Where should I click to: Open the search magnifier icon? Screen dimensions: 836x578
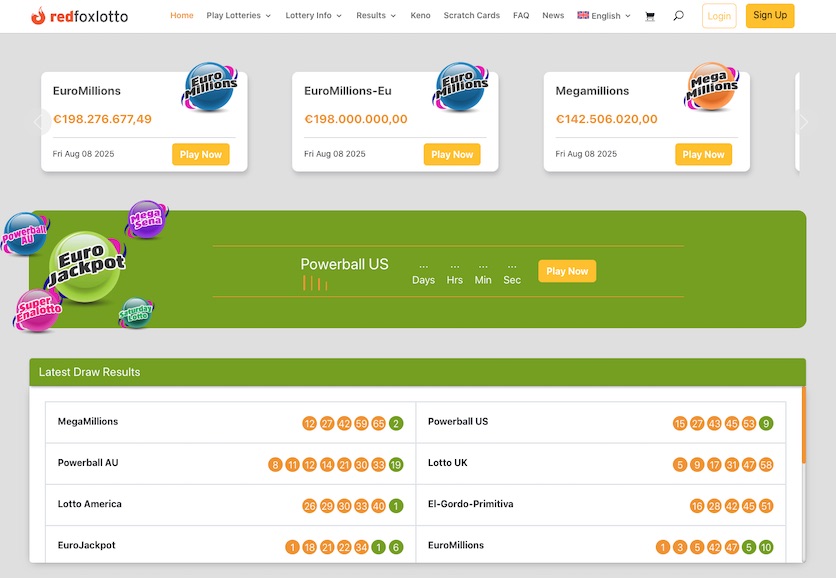pos(678,15)
